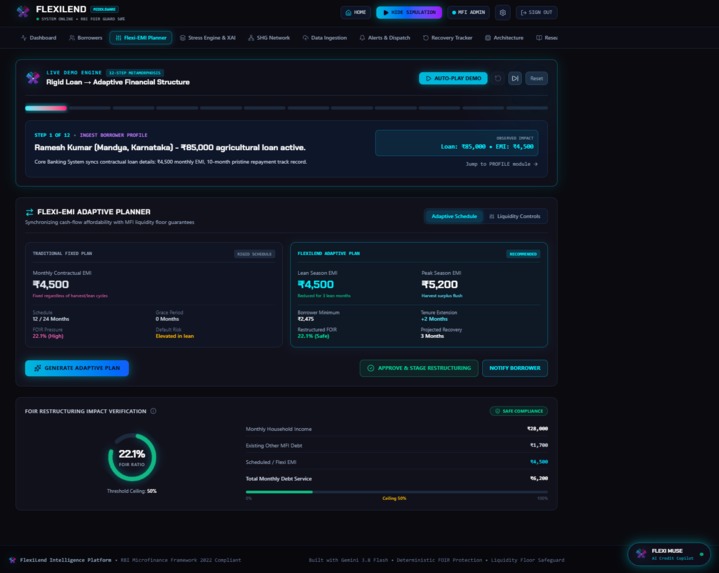Click the '12 / 24 Months' schedule value
The image size is (719, 573).
[x=51, y=319]
